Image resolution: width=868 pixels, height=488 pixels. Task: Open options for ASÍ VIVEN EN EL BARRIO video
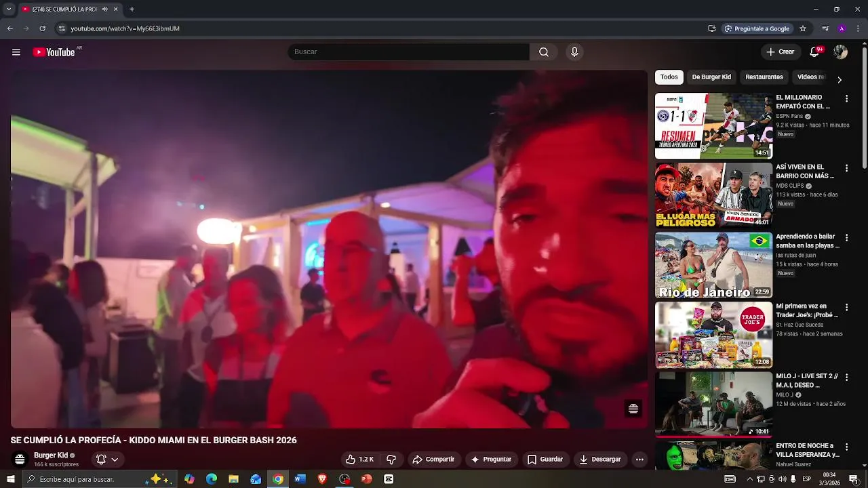pyautogui.click(x=846, y=168)
